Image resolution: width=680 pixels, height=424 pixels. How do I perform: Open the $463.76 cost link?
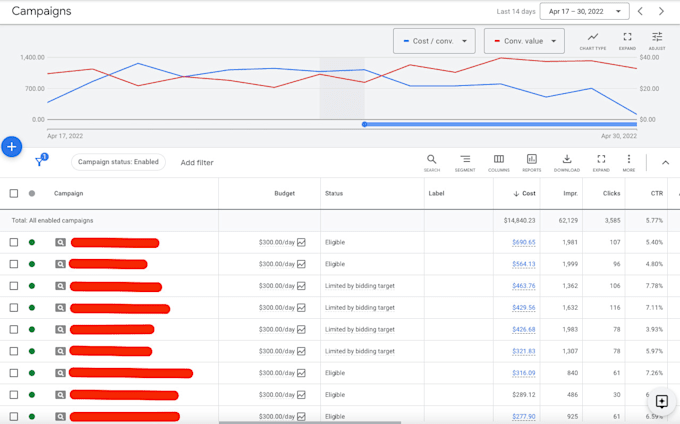(x=523, y=286)
